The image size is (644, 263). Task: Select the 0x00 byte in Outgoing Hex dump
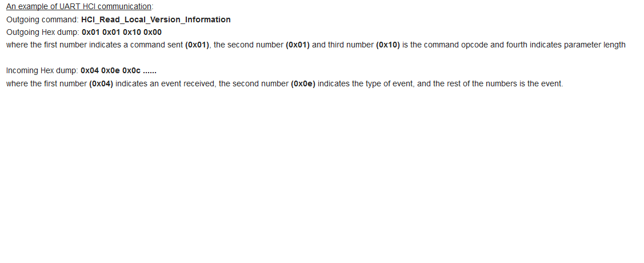pos(153,32)
